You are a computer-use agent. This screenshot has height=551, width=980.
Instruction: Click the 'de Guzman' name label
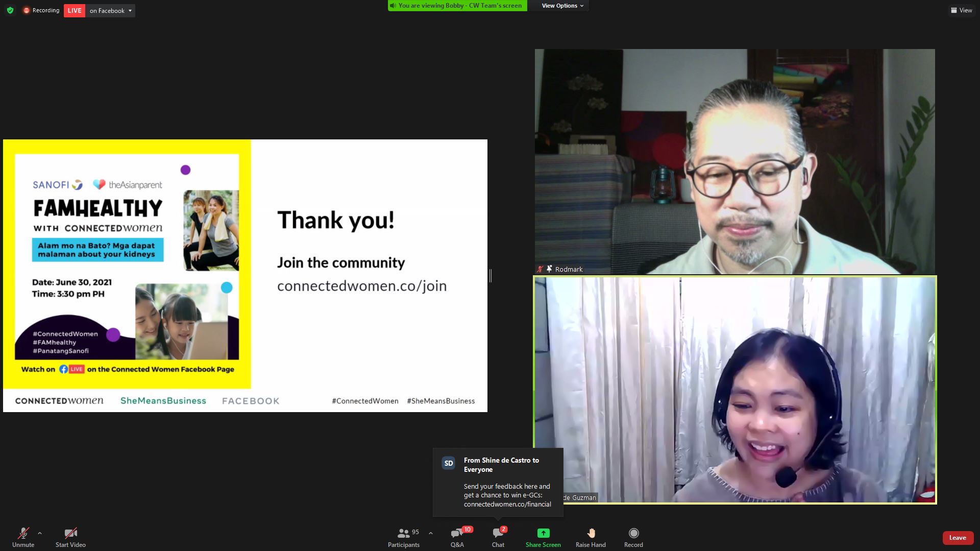[579, 497]
